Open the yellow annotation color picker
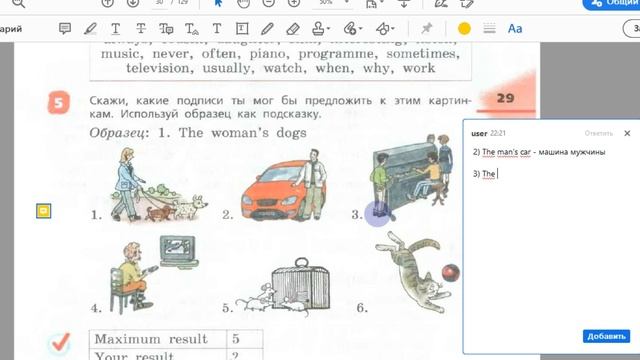The image size is (640, 360). coord(464,29)
